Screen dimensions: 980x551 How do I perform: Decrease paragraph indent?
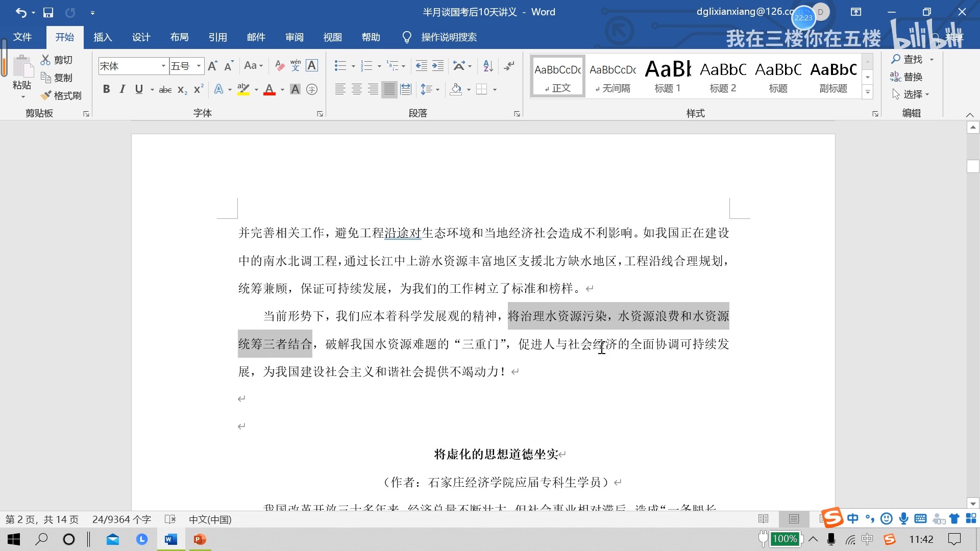(x=422, y=66)
